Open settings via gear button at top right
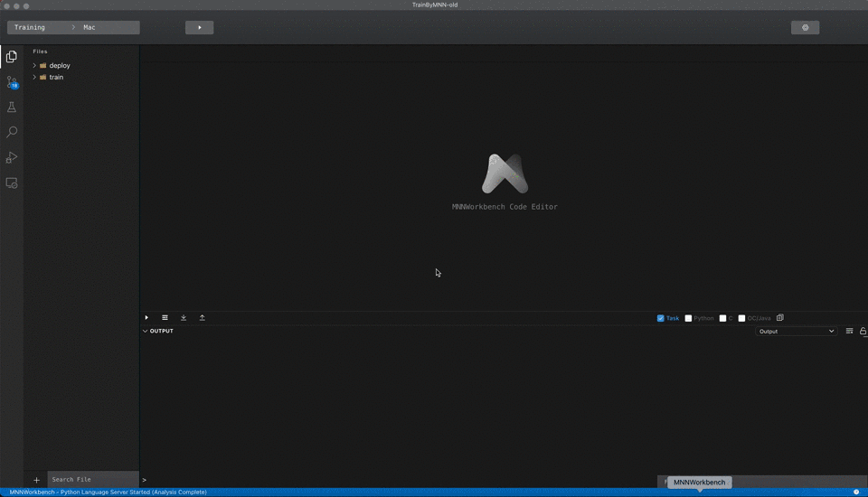The height and width of the screenshot is (497, 868). point(805,28)
